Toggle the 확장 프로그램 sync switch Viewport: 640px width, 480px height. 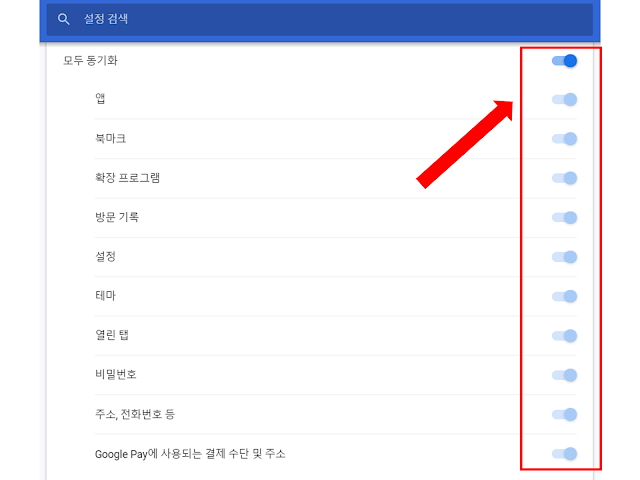coord(564,178)
